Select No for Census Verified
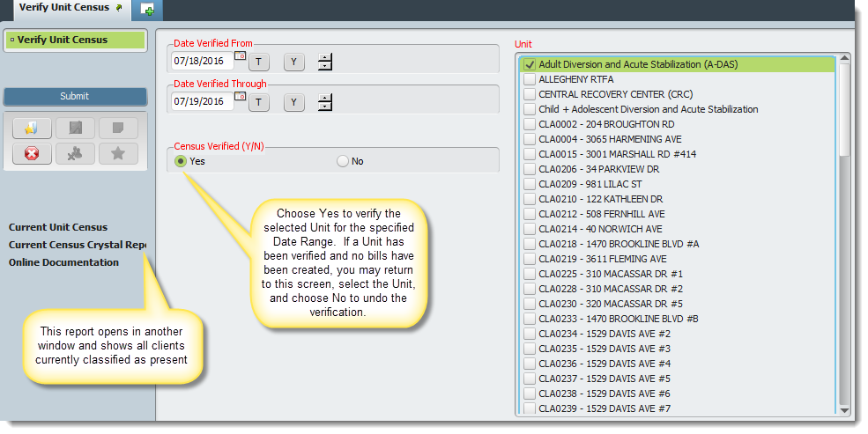Image resolution: width=868 pixels, height=434 pixels. [x=343, y=161]
